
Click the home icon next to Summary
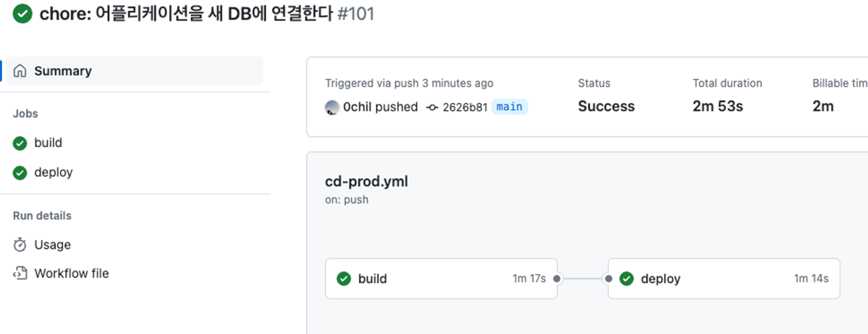click(20, 71)
